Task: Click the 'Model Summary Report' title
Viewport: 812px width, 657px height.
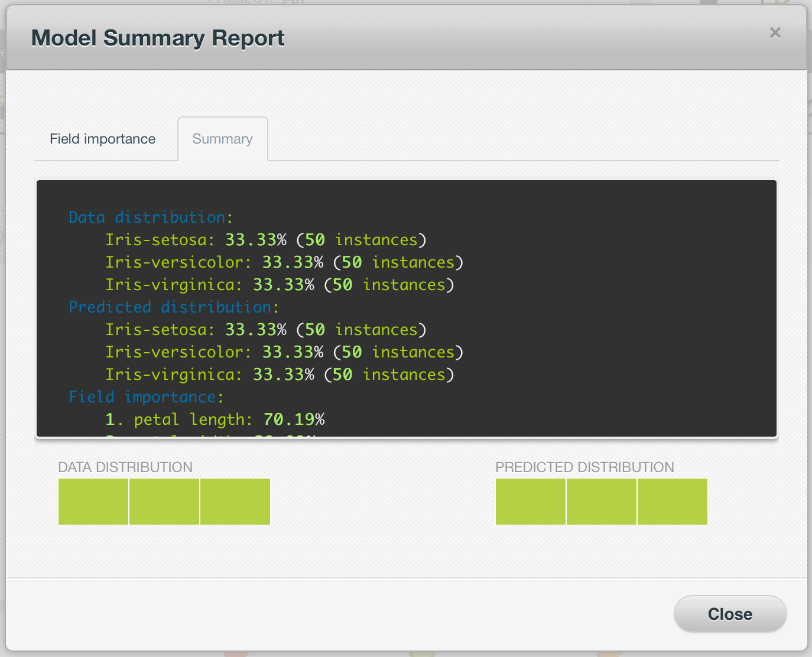Action: (x=158, y=38)
